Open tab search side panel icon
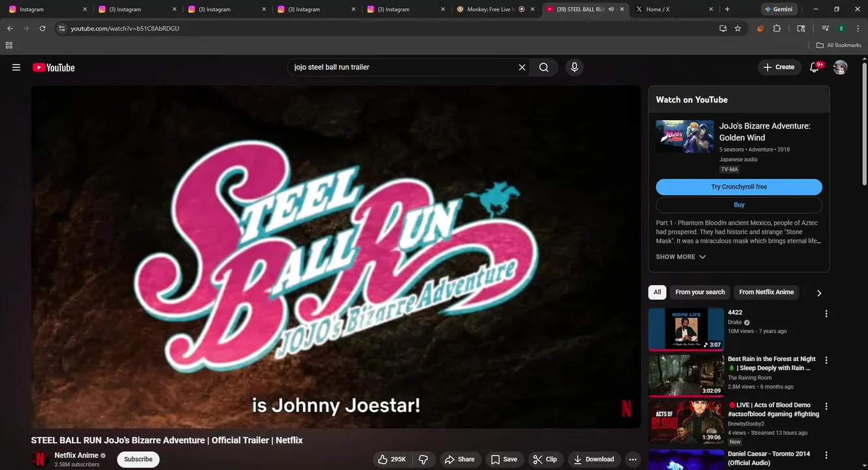 point(801,29)
